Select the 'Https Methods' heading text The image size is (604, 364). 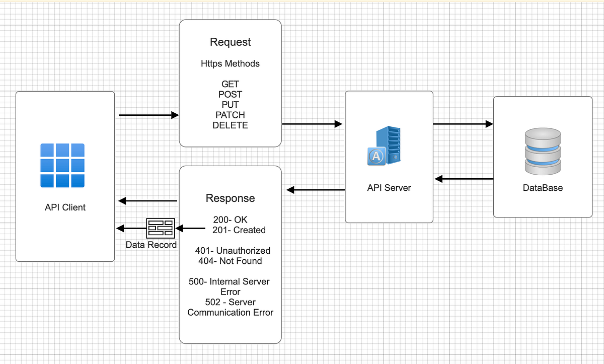[x=230, y=63]
